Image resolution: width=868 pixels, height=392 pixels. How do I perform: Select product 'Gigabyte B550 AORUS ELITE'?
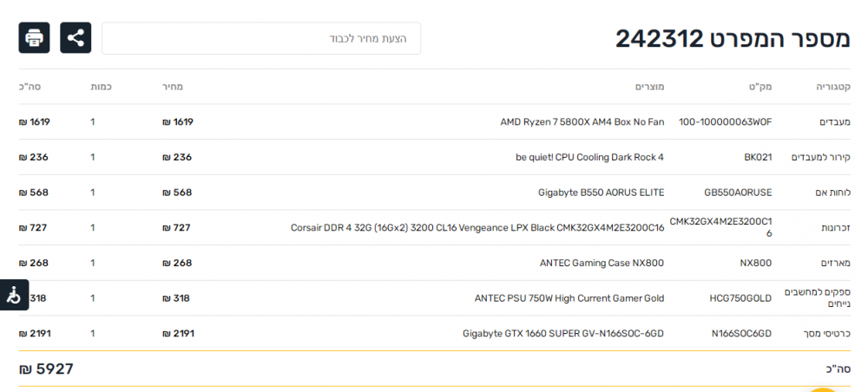[602, 193]
